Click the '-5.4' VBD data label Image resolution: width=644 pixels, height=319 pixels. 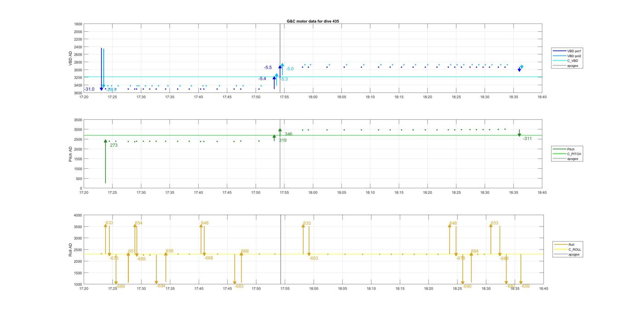(x=262, y=79)
